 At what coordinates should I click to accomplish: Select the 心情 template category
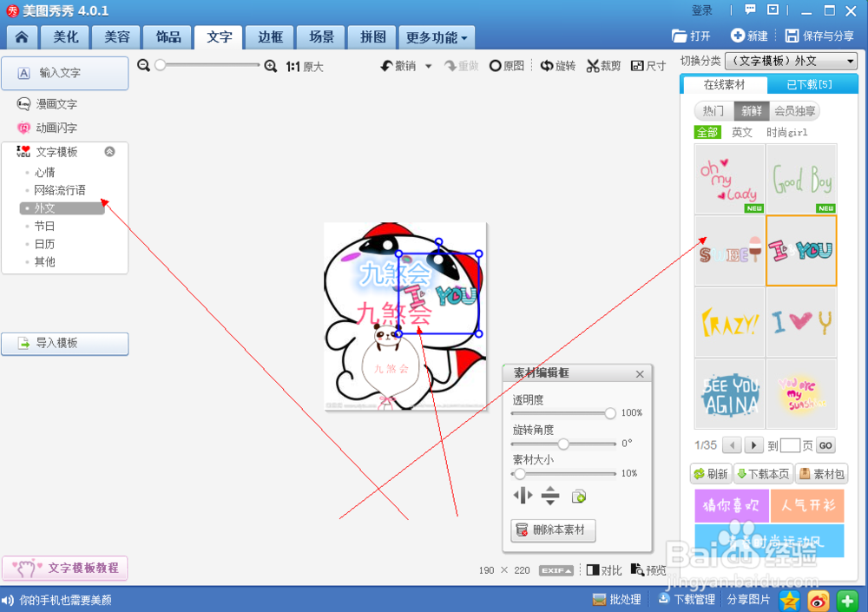[44, 172]
